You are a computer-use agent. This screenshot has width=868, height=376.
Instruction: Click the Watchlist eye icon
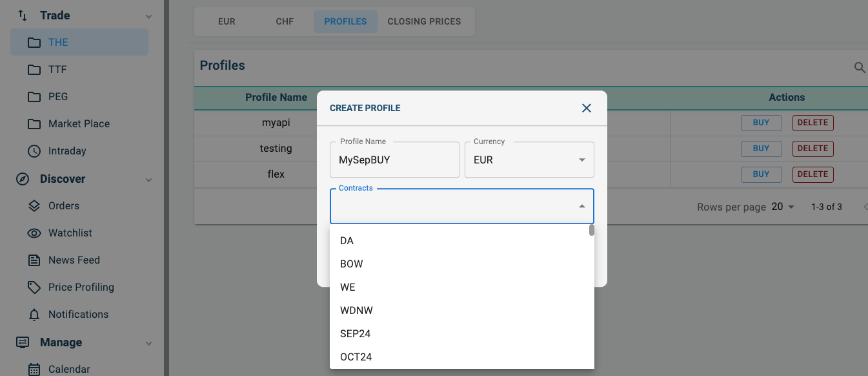(x=34, y=233)
